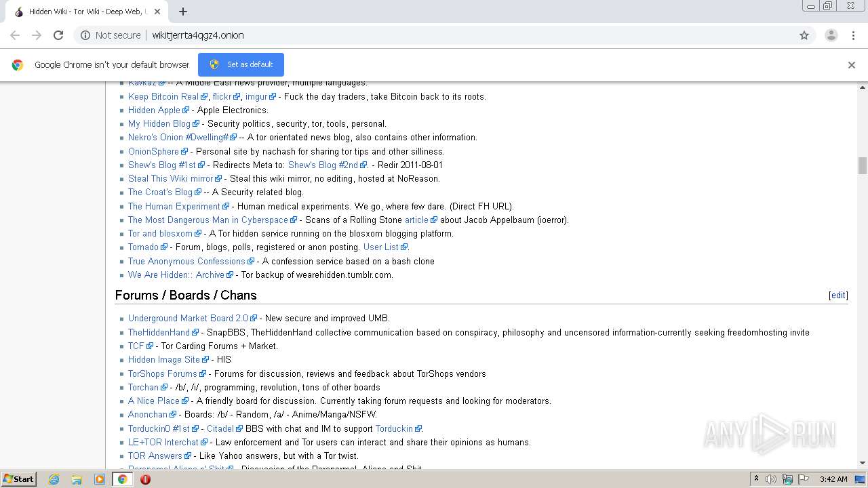Click the red Opera-style taskbar icon
The image size is (868, 488).
(145, 479)
